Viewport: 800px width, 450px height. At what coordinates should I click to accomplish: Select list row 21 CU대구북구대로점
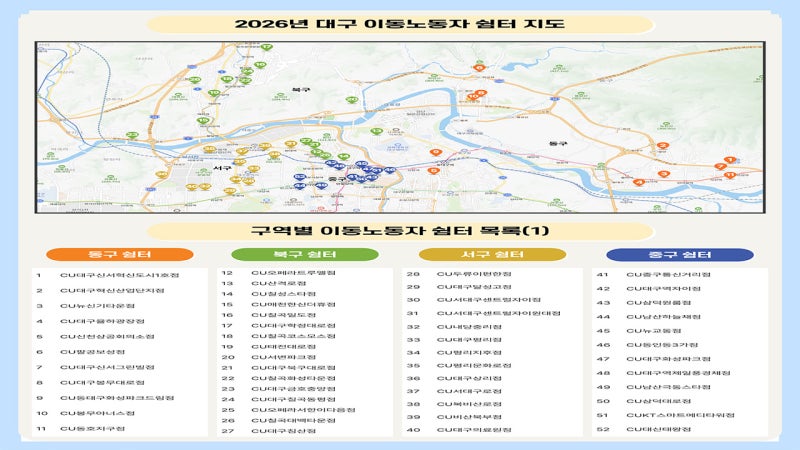(x=279, y=368)
